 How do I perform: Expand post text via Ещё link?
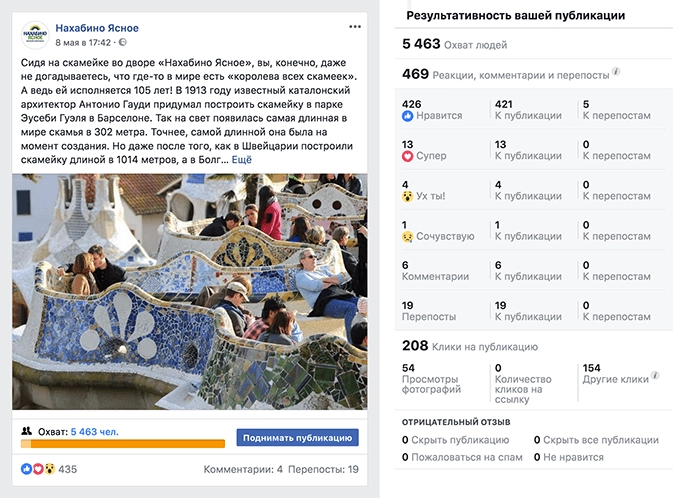pyautogui.click(x=241, y=160)
